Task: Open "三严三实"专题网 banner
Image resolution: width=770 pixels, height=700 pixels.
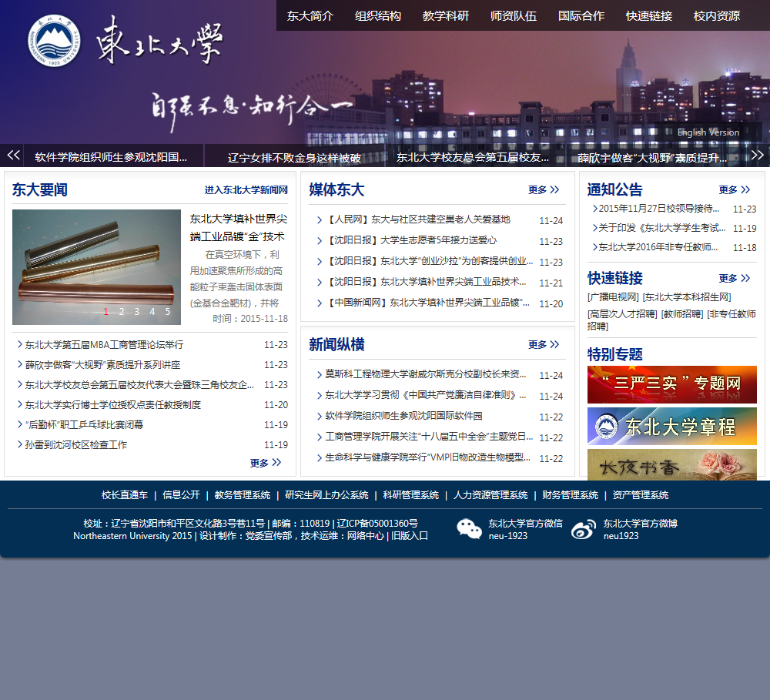Action: pos(671,384)
